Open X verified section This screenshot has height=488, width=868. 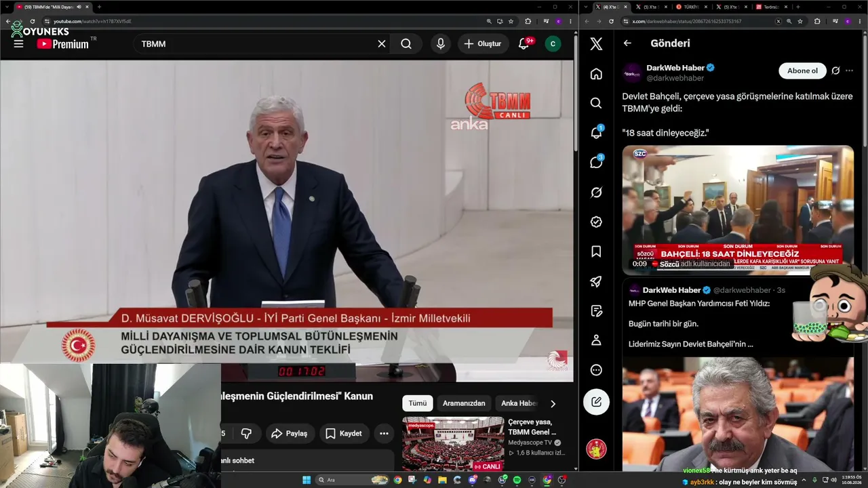(596, 222)
